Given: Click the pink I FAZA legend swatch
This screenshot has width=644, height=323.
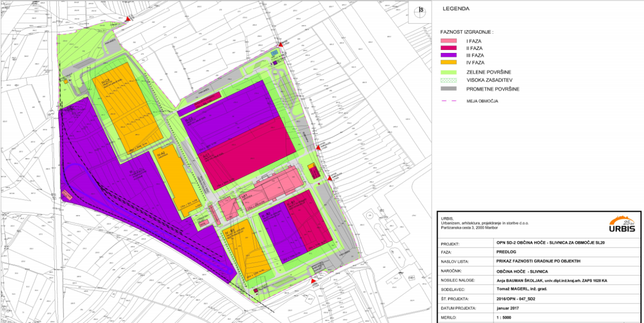Looking at the screenshot, I should [448, 41].
